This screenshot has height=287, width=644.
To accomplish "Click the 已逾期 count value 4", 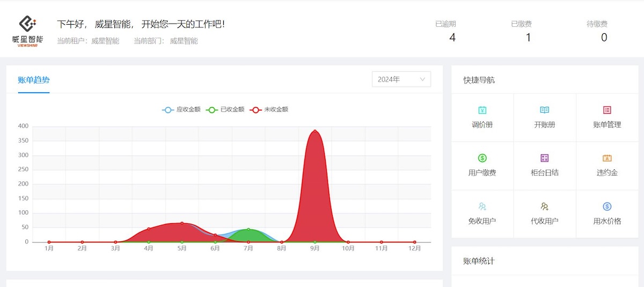I will [452, 38].
